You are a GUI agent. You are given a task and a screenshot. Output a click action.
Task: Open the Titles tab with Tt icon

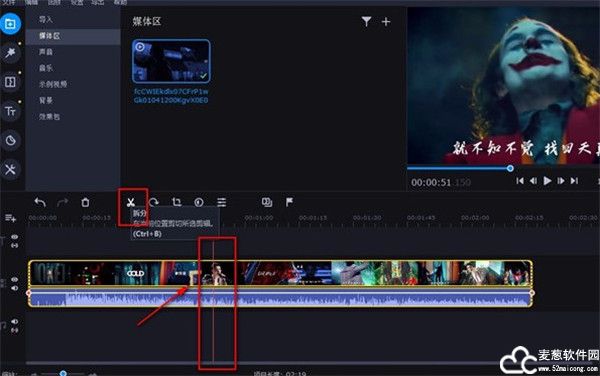(10, 111)
